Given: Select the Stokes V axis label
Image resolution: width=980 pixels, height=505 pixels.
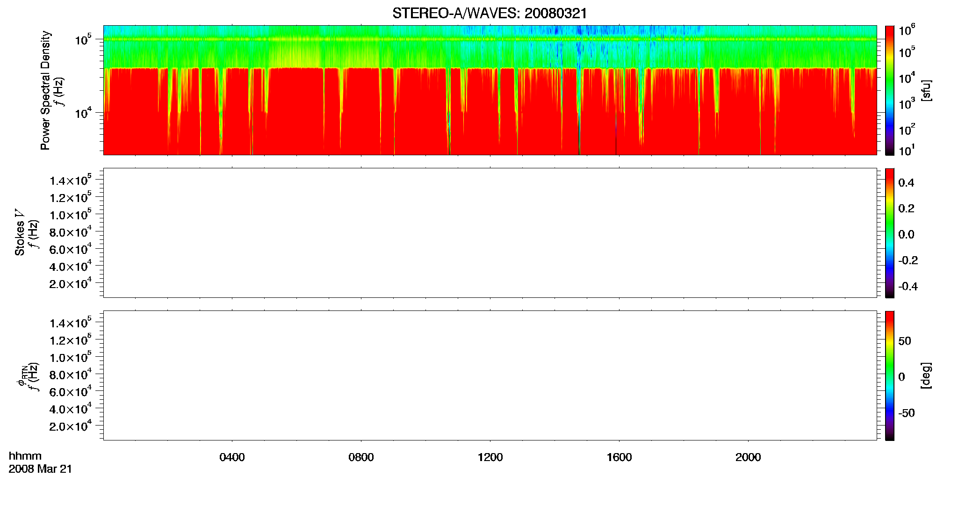Looking at the screenshot, I should 20,232.
